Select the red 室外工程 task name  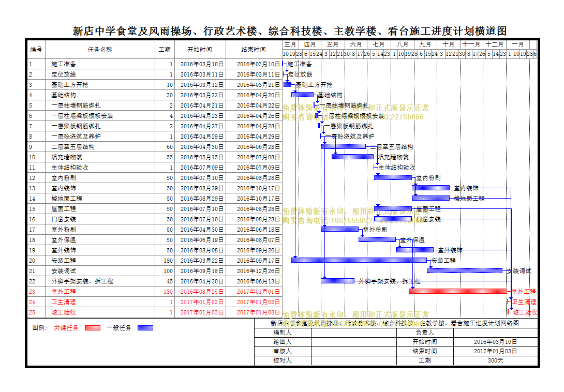pos(64,292)
